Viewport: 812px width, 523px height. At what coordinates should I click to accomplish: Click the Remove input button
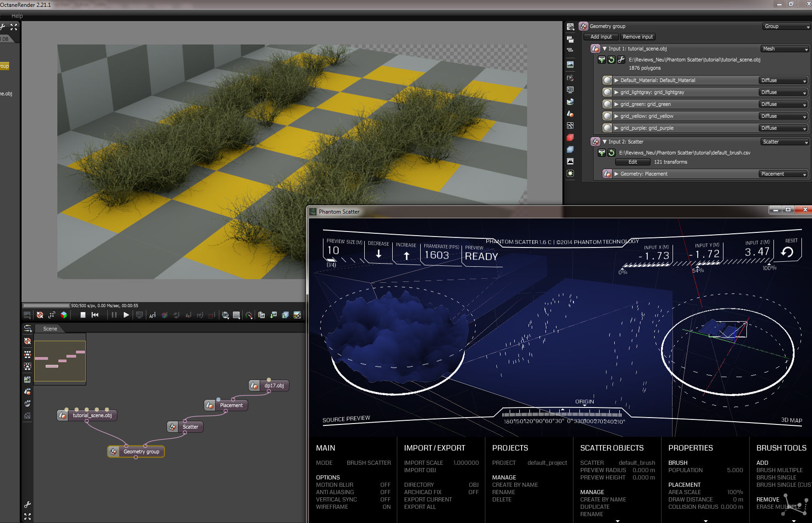[x=638, y=37]
